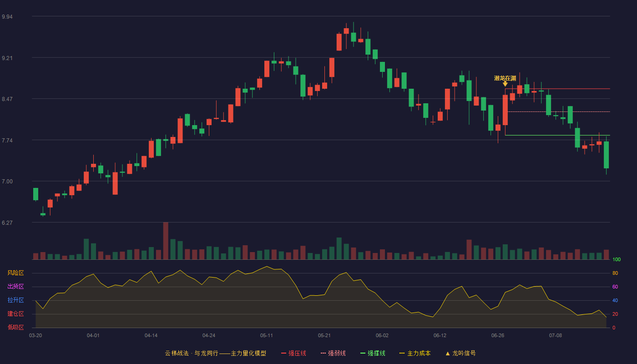Click the 9.94 price axis label

coord(7,17)
